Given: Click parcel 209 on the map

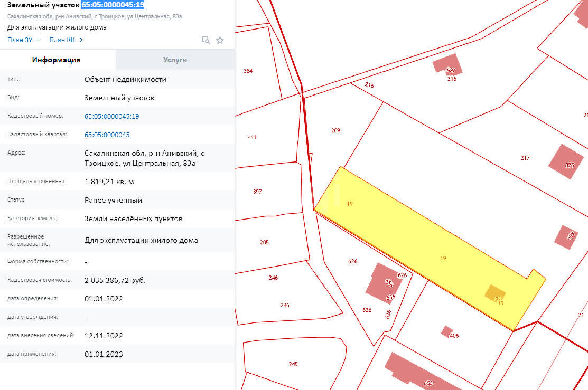Looking at the screenshot, I should coord(335,130).
